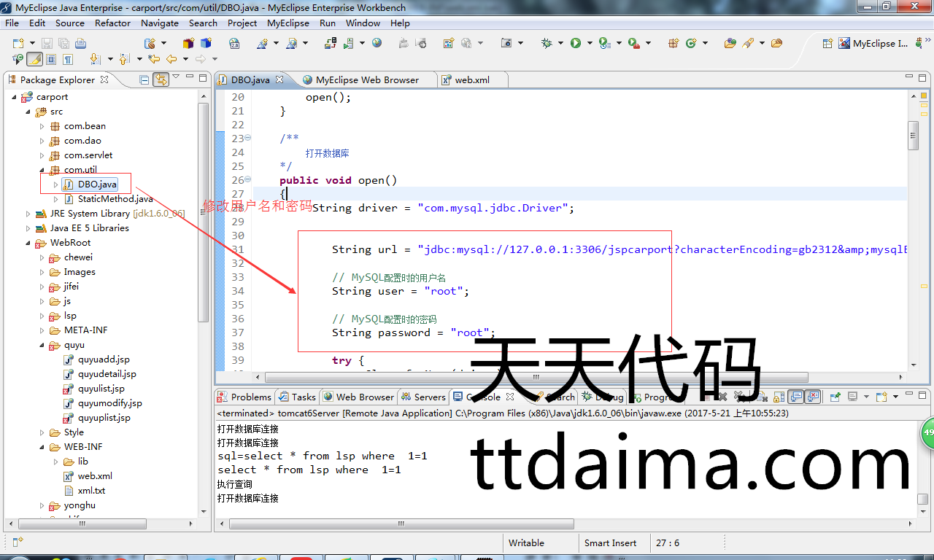Click the capture screenshot camera icon
Screen dimensions: 934x560
pyautogui.click(x=506, y=43)
